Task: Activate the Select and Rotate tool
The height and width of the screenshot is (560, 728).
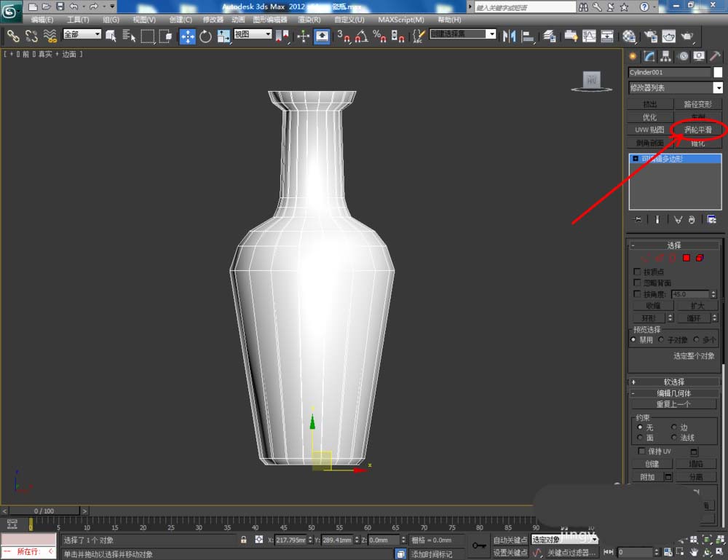Action: tap(205, 36)
